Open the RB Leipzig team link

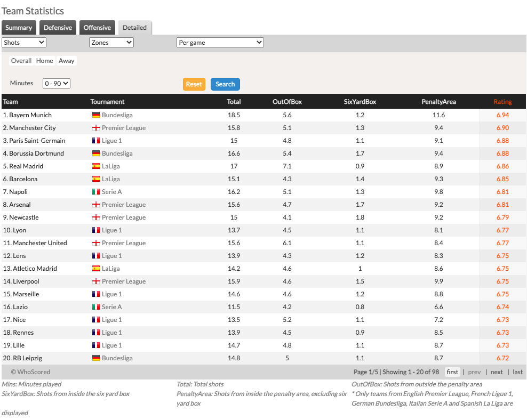coord(28,358)
